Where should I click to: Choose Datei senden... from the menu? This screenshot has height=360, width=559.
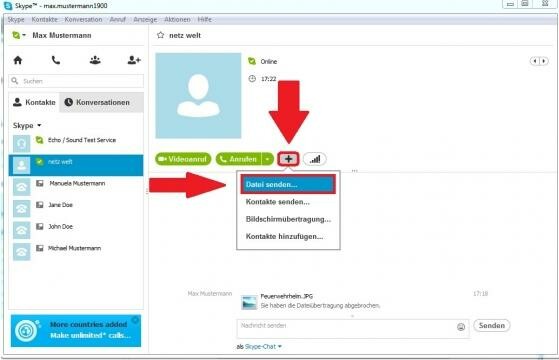[x=288, y=184]
